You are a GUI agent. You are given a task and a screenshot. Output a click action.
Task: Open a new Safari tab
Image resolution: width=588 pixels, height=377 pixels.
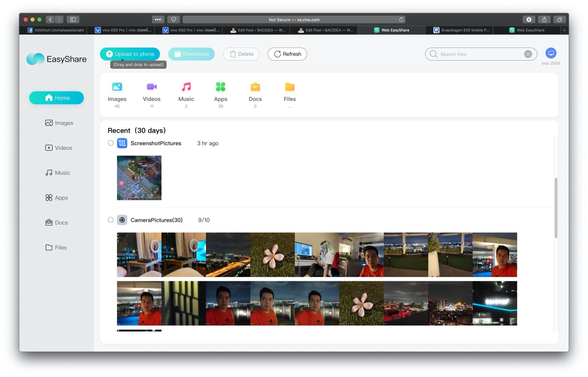(x=564, y=30)
